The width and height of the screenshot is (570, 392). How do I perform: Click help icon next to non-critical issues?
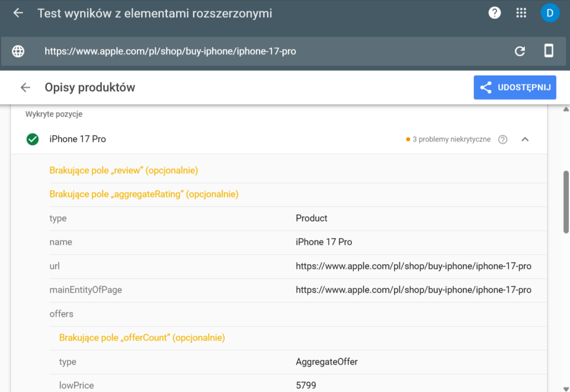point(503,140)
